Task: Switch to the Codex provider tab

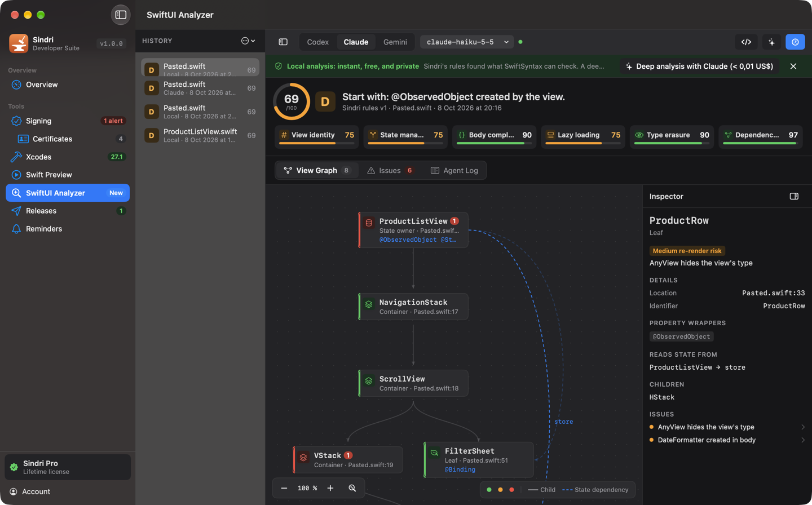Action: 318,42
